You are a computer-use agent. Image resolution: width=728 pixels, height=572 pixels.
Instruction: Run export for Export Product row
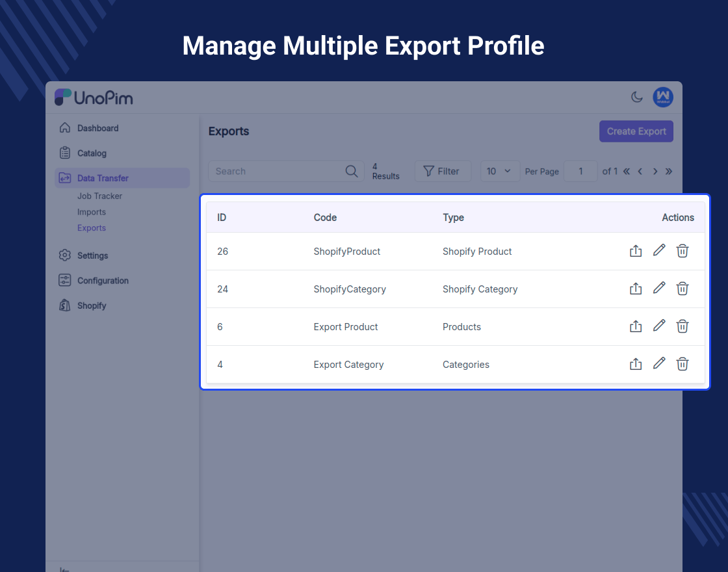636,326
